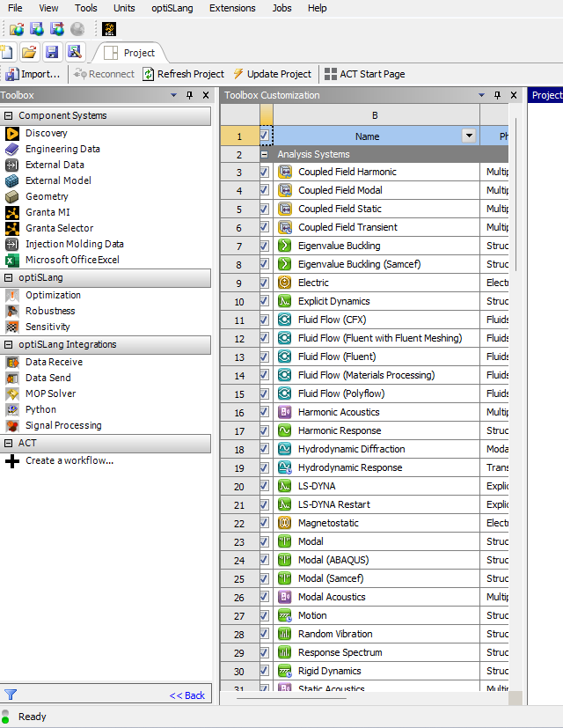Toggle the Random Vibration checkbox
Image resolution: width=563 pixels, height=728 pixels.
(x=265, y=634)
